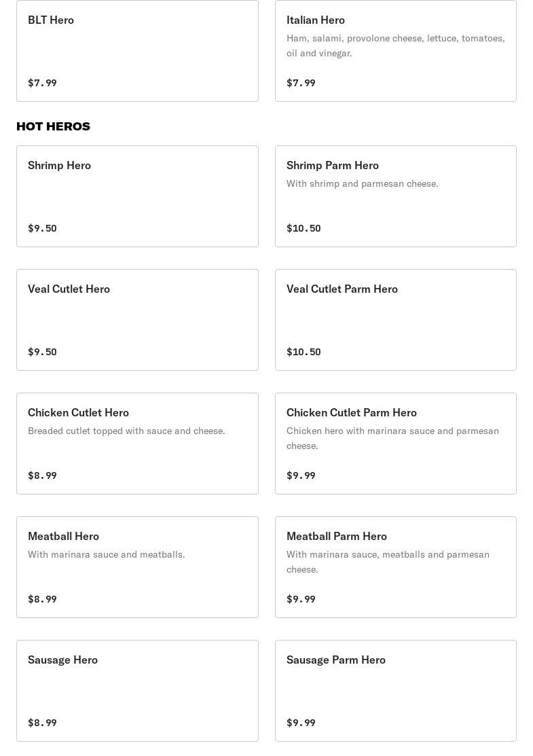This screenshot has width=533, height=756.
Task: Click the Chicken Cutlet Hero description text
Action: tap(126, 431)
